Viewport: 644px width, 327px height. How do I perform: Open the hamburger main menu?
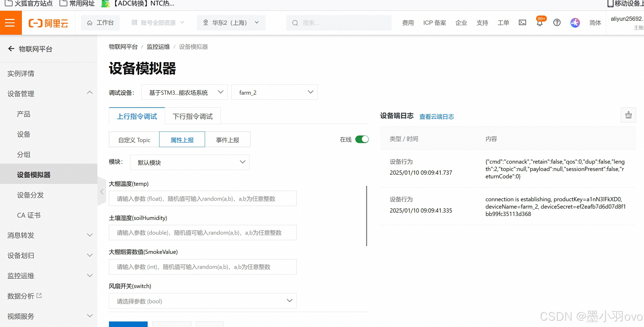tap(10, 23)
